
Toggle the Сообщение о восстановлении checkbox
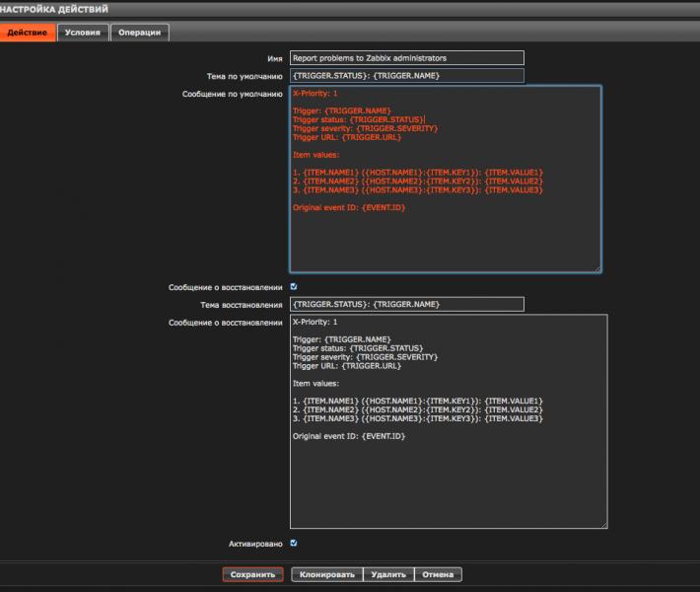click(294, 287)
